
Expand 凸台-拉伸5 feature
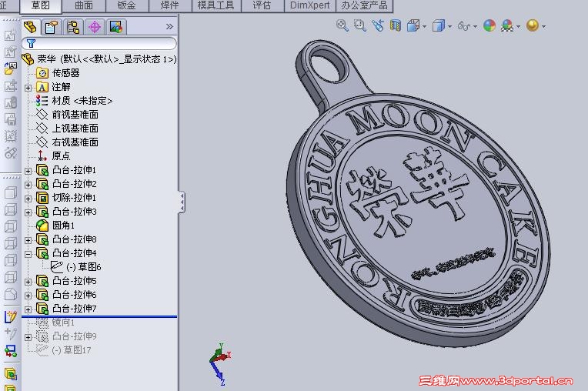coord(28,282)
